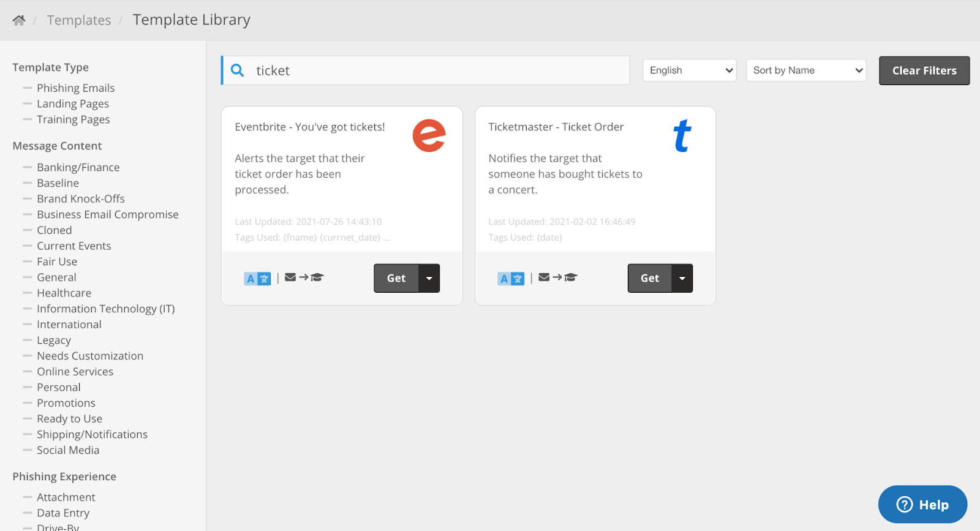Click email-to-training icon on Ticketmaster card
Viewport: 980px width, 531px height.
tap(558, 277)
